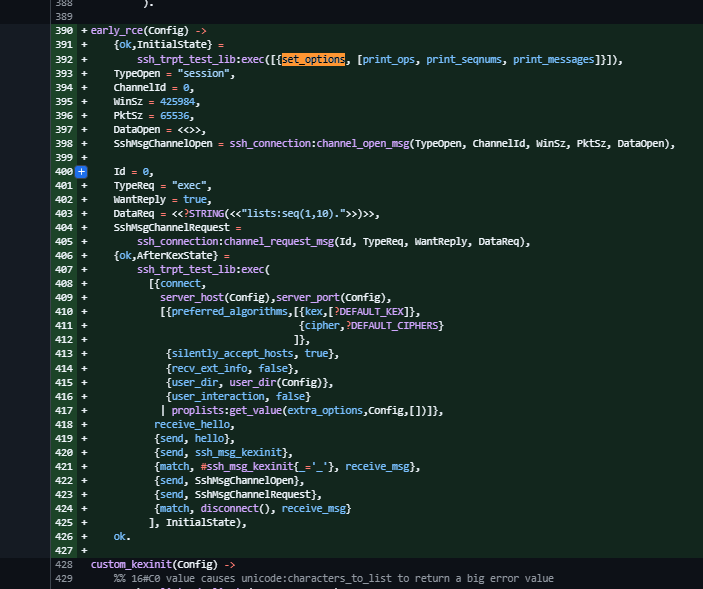Click the server_port call

(308, 298)
